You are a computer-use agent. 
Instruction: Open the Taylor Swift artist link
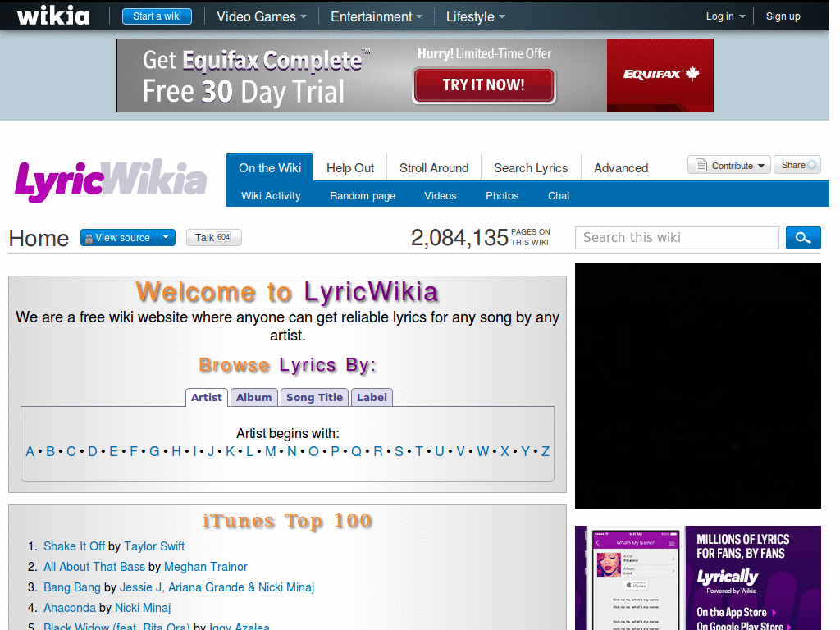point(154,546)
